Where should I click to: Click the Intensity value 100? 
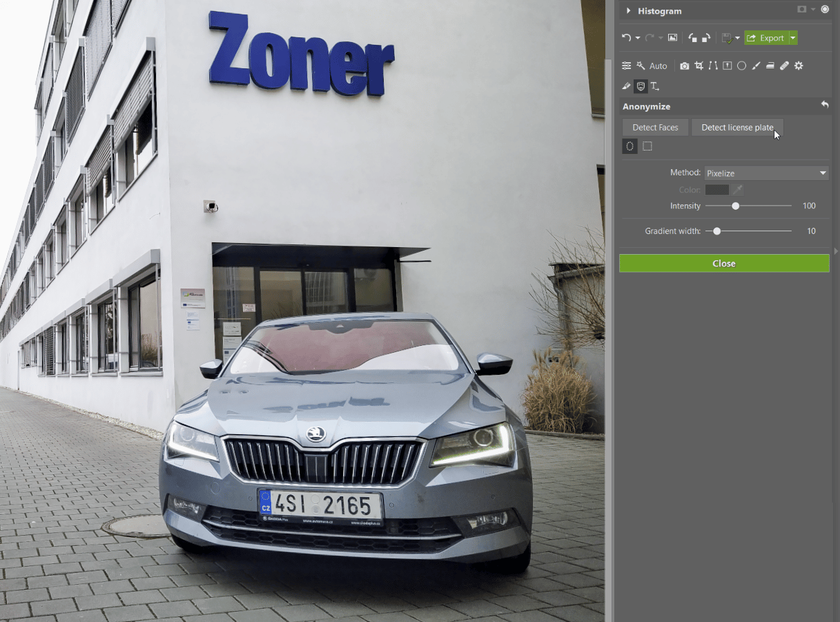[x=809, y=206]
